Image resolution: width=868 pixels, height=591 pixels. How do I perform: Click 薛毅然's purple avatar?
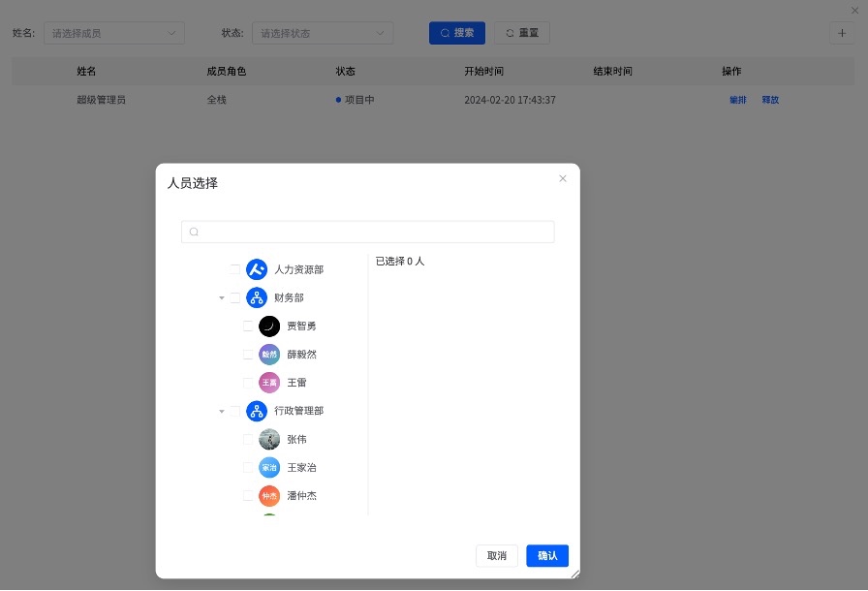point(269,355)
